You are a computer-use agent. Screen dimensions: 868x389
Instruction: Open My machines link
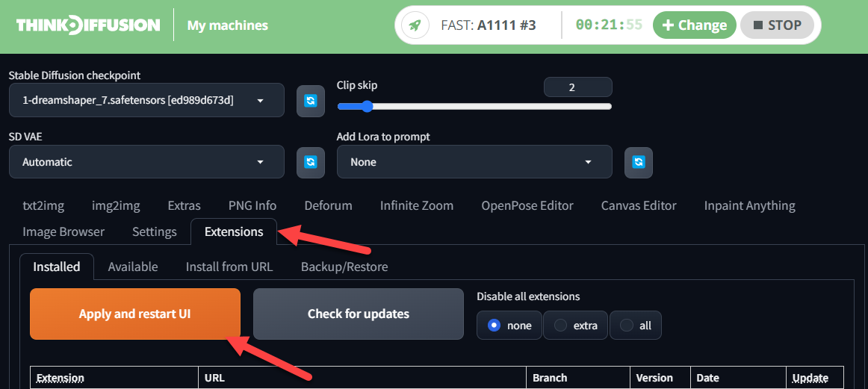(x=228, y=25)
